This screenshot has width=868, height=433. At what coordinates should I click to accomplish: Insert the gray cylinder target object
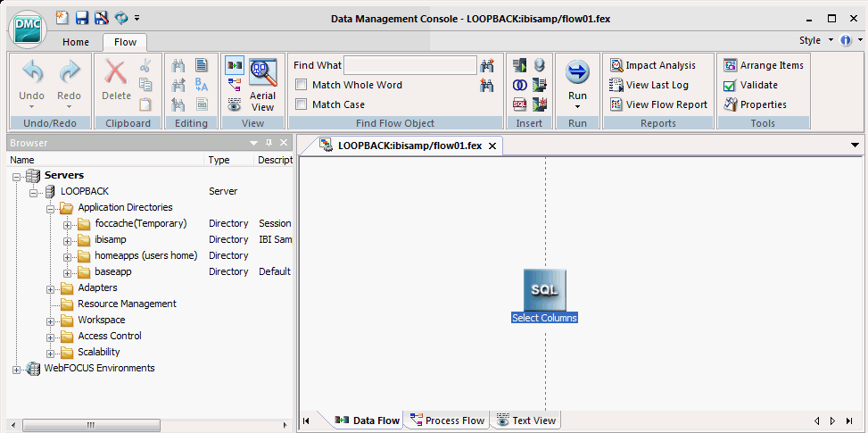click(x=539, y=65)
